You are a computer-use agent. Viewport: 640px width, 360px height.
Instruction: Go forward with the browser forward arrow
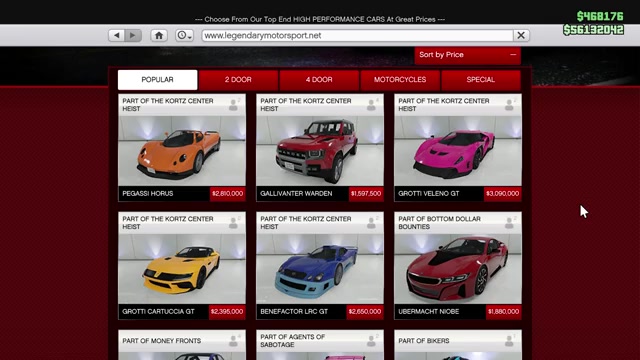pos(133,36)
